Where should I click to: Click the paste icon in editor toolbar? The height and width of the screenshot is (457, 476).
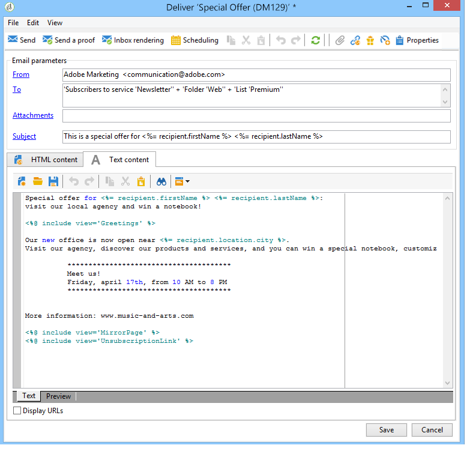(x=141, y=181)
